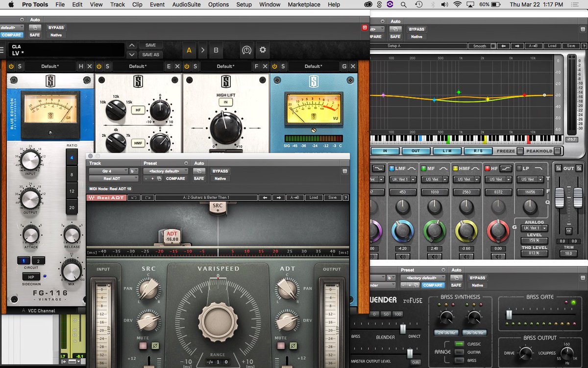Viewport: 588px width, 368px height.
Task: Step to previous Slate preset with up arrow
Action: click(x=131, y=45)
